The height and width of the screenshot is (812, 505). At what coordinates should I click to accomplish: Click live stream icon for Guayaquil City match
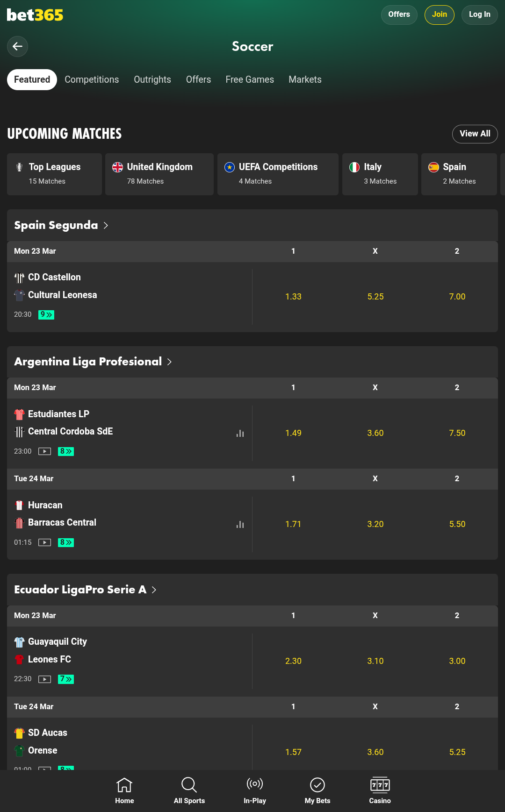[x=44, y=679]
